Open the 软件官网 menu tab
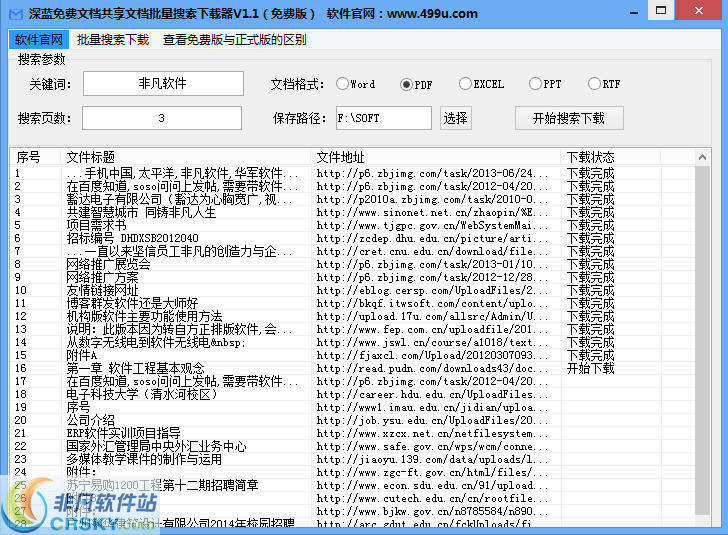The image size is (728, 535). [39, 40]
